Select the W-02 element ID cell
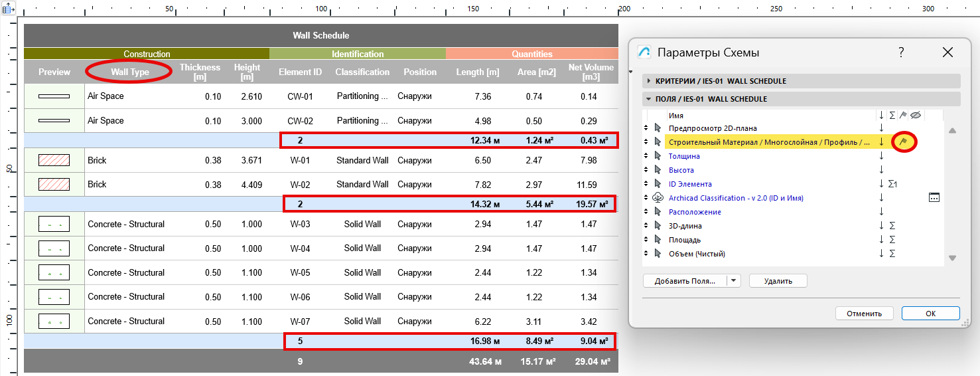The height and width of the screenshot is (376, 980). (x=300, y=185)
